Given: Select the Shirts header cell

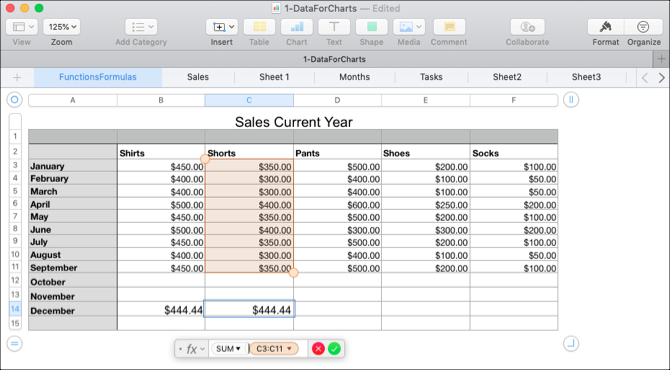Looking at the screenshot, I should point(161,153).
